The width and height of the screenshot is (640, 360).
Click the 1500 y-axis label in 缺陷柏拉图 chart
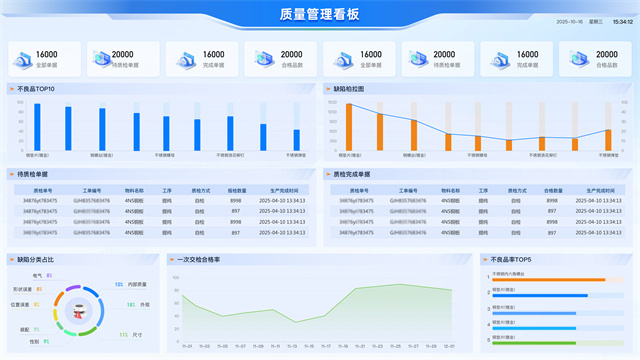332,102
